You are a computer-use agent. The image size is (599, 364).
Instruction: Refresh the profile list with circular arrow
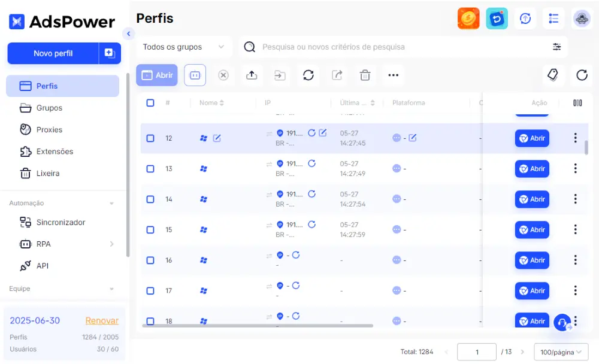pos(582,75)
